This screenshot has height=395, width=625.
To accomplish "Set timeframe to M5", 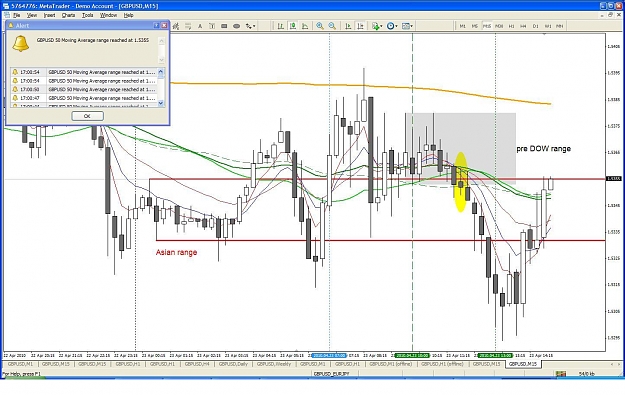I will tap(475, 26).
